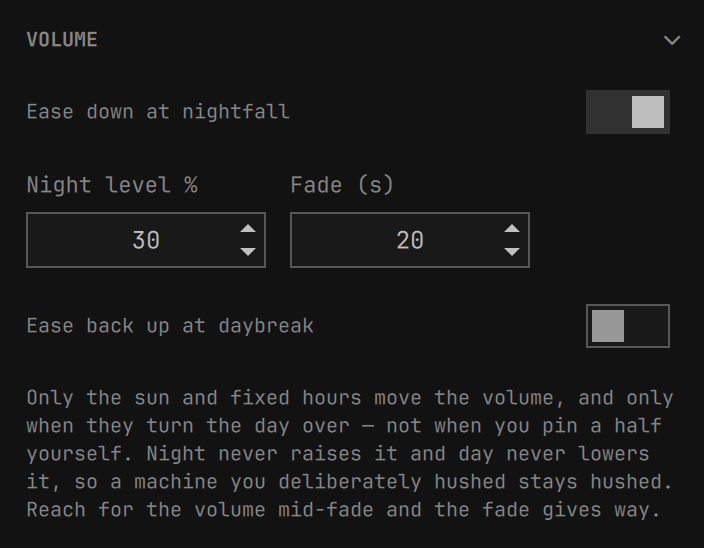The height and width of the screenshot is (548, 704).
Task: Toggle Ease down at nightfall switch
Action: coord(628,112)
